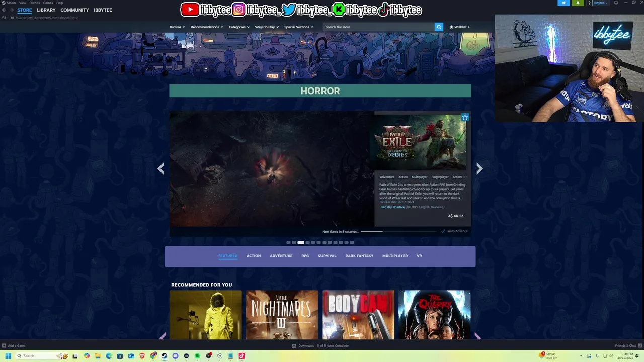Select the SURVIVAL category tab

[x=327, y=256]
